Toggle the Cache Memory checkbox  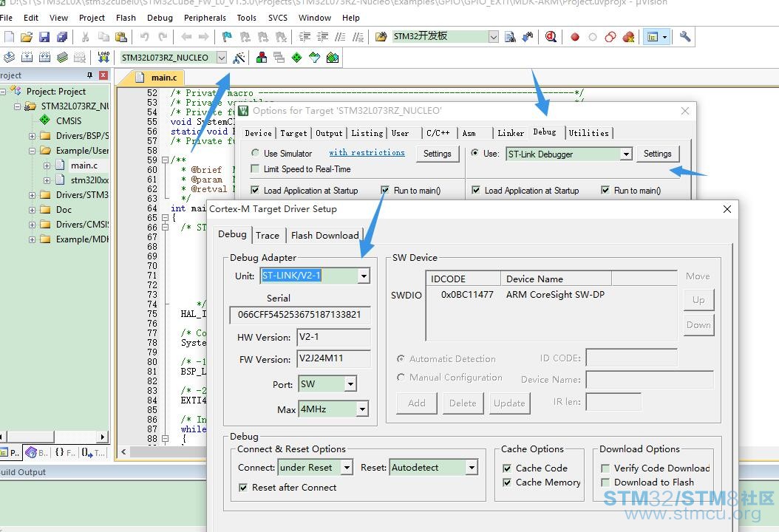pyautogui.click(x=507, y=482)
